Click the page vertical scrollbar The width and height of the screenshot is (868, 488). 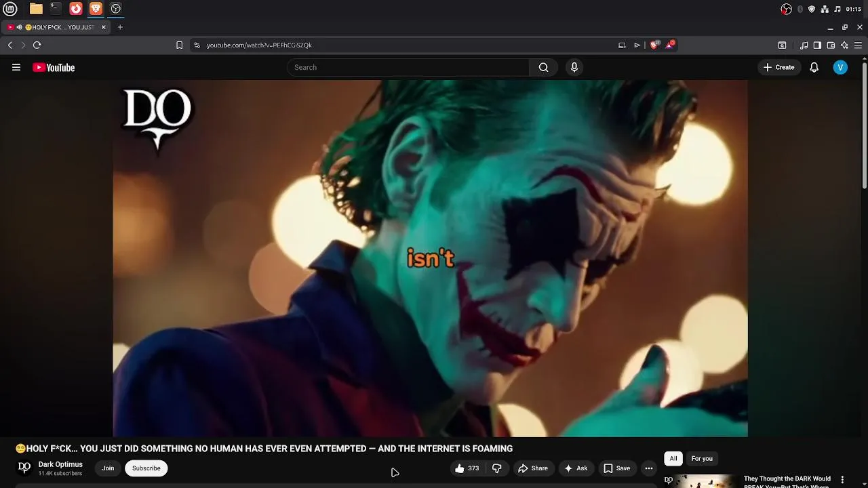pos(865,125)
